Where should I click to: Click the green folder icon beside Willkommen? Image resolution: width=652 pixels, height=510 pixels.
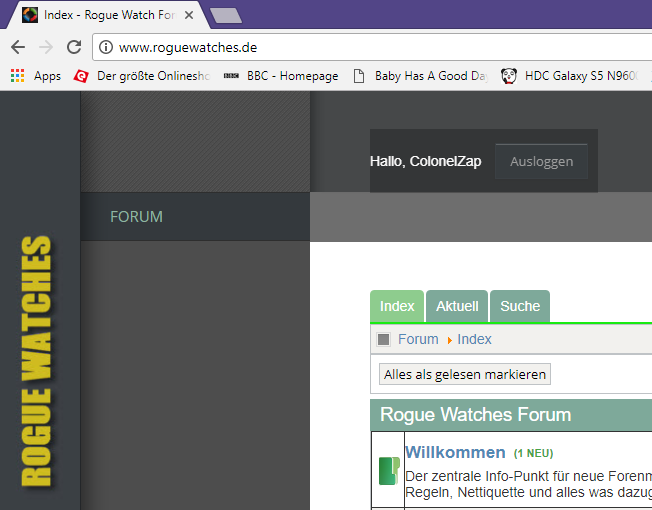tap(388, 471)
